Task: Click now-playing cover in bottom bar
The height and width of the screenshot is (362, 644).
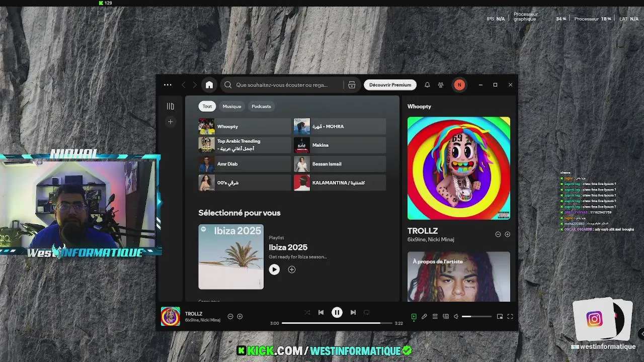Action: click(170, 316)
